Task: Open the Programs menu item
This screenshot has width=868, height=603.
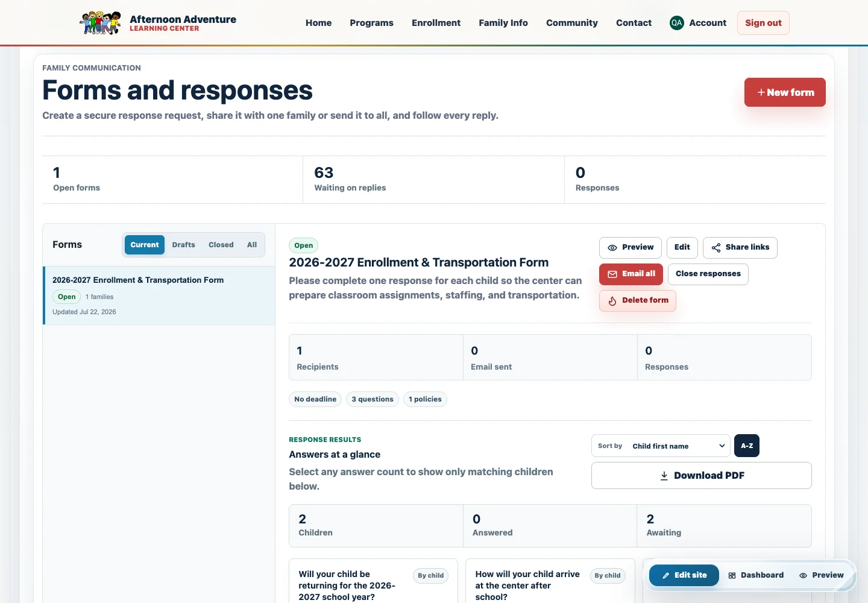Action: pos(371,23)
